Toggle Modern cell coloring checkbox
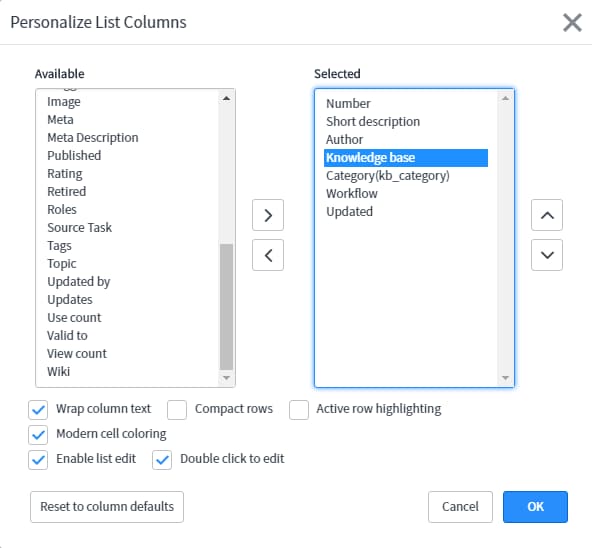The image size is (592, 548). [x=38, y=435]
